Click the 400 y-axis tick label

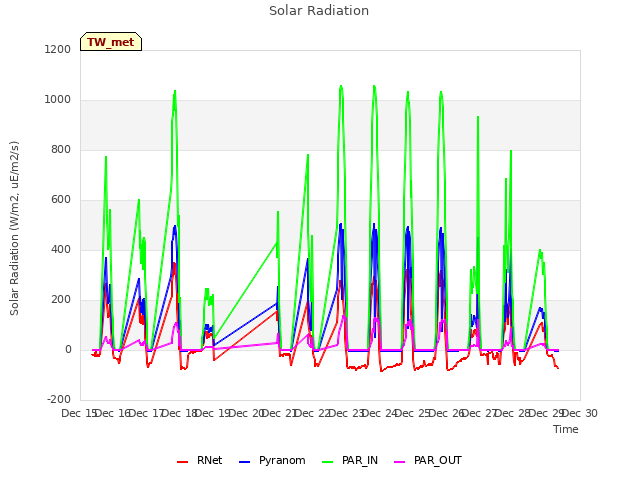tap(61, 249)
